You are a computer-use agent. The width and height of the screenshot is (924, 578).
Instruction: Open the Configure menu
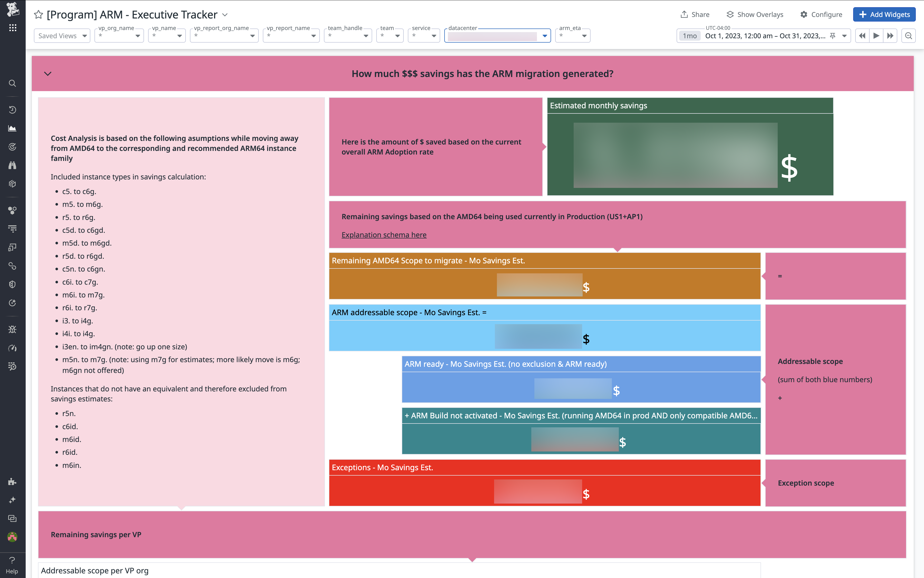point(822,14)
